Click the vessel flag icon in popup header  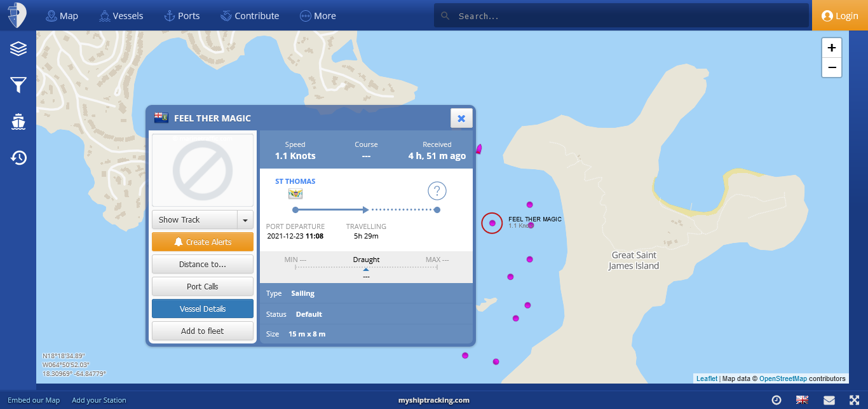(x=161, y=118)
